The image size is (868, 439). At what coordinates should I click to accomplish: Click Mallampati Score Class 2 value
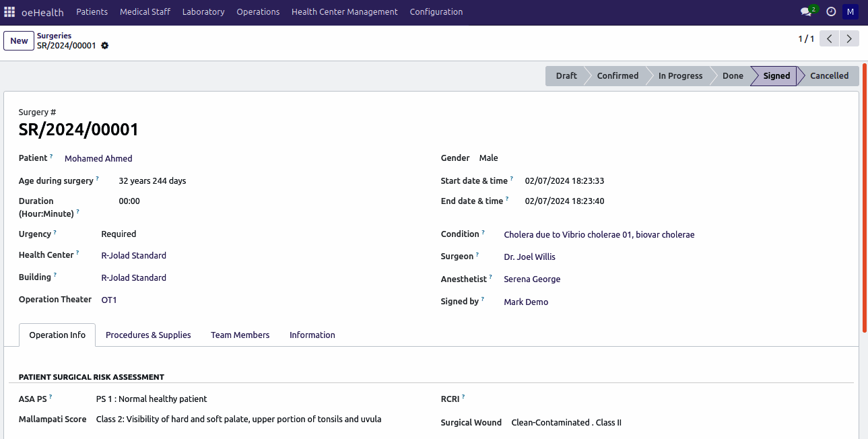tap(239, 419)
